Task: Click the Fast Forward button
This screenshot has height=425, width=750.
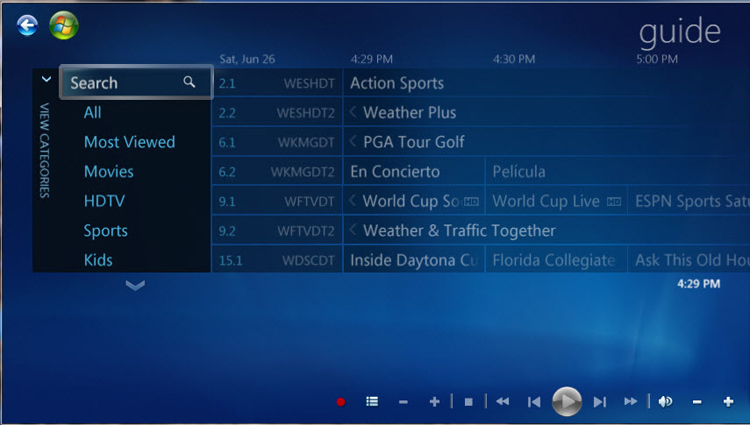Action: [630, 402]
